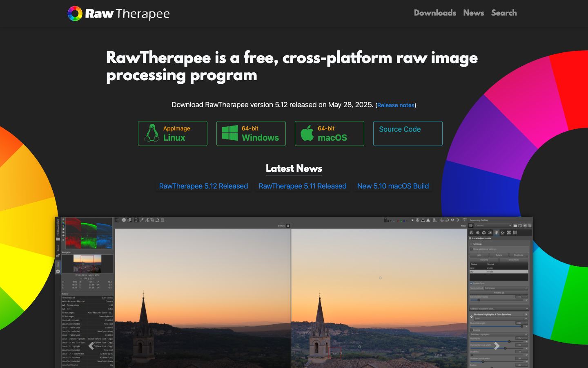Show the next screenshot with the right arrow

(497, 346)
